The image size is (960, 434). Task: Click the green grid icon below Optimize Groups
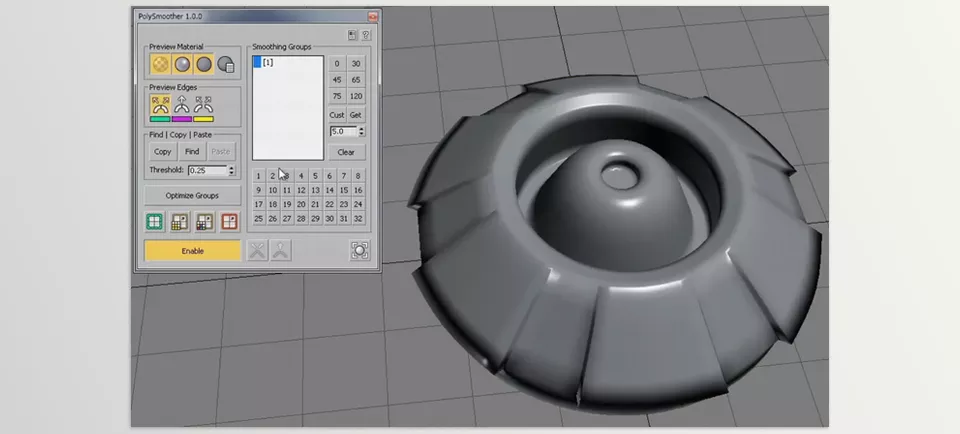pyautogui.click(x=156, y=222)
